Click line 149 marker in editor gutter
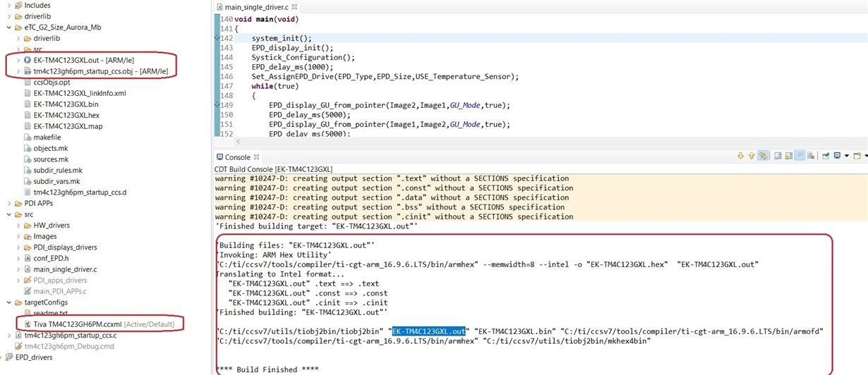Viewport: 868px width, 375px height. pos(217,105)
